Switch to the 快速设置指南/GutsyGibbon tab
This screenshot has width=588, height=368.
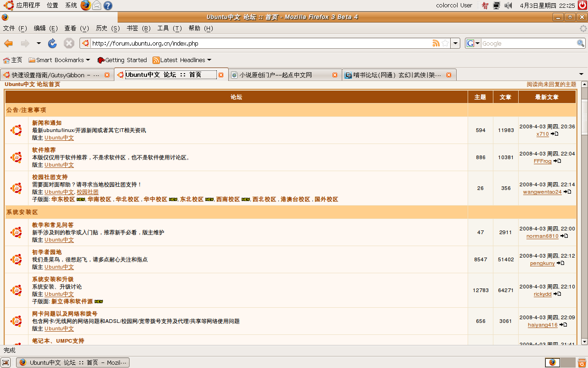pos(57,75)
